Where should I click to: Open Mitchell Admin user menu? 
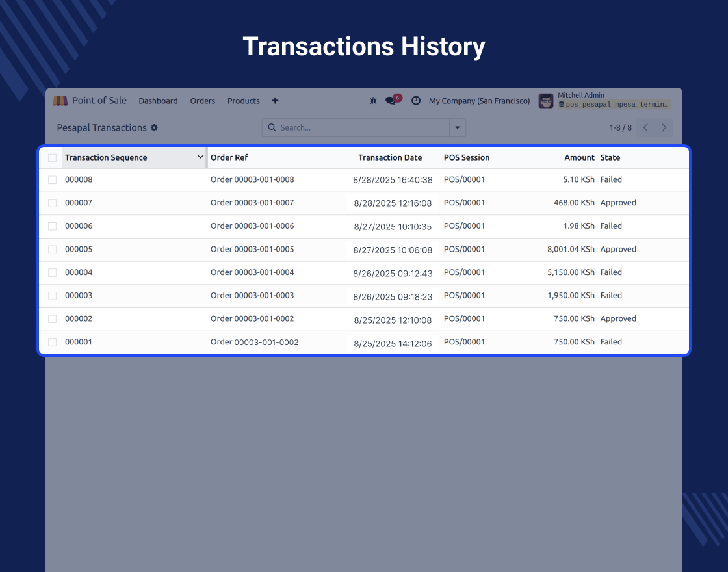tap(605, 100)
